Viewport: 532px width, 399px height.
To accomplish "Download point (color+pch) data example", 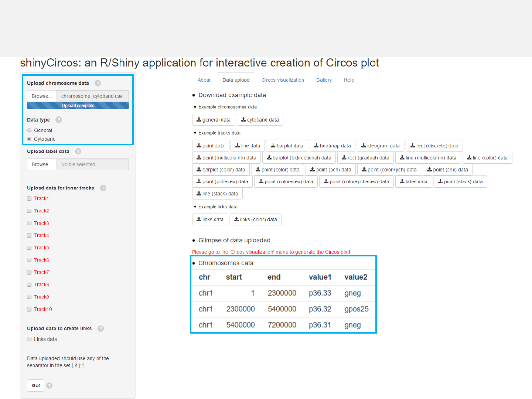I will pyautogui.click(x=389, y=170).
